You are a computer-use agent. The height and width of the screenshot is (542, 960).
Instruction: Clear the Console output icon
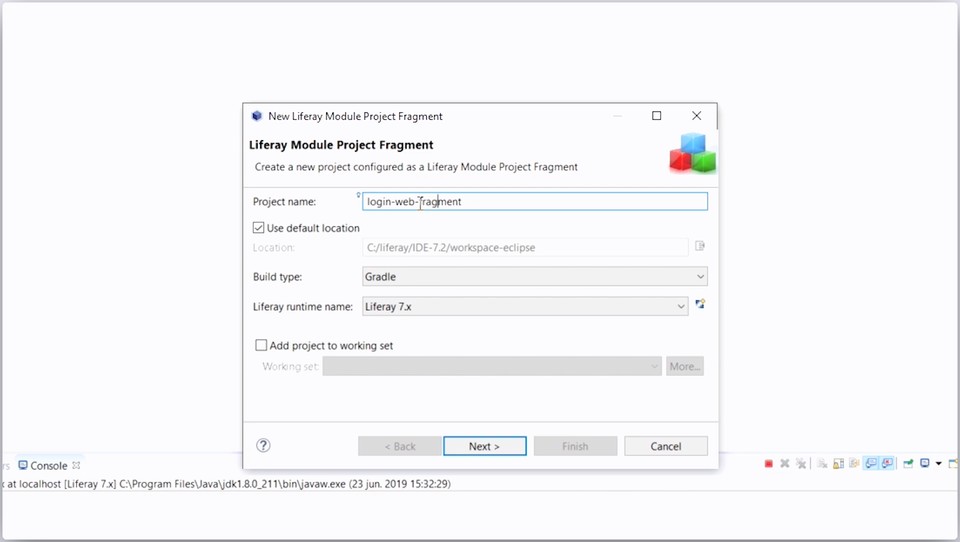tap(822, 464)
